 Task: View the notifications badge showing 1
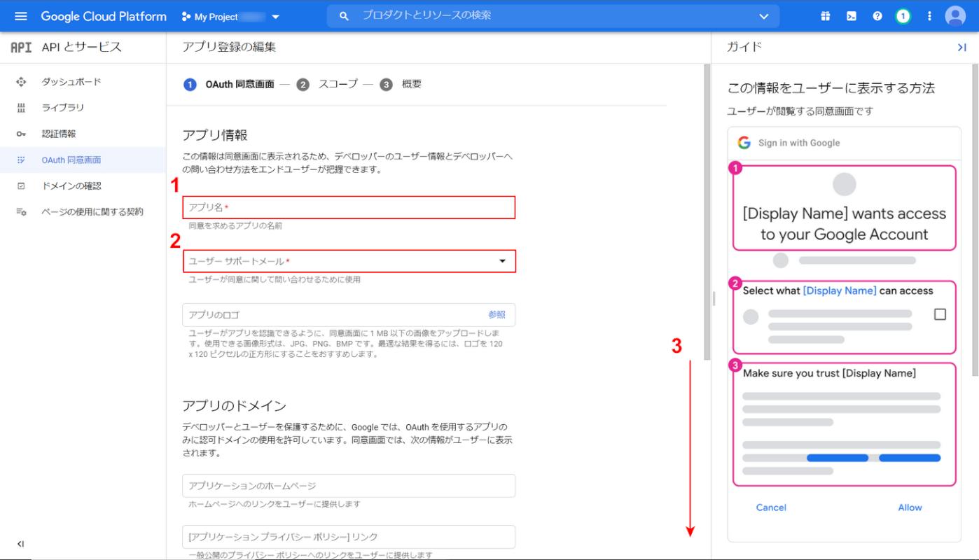(903, 16)
